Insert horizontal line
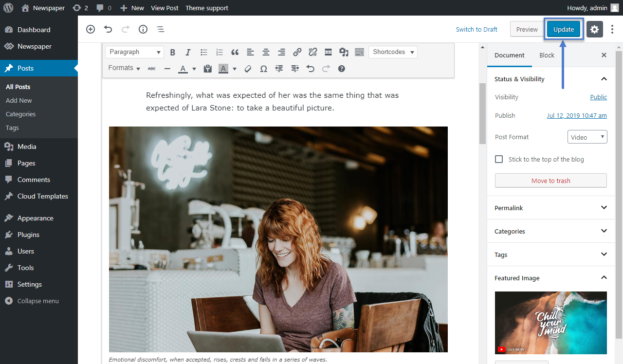Screen dimensions: 623x364 click(167, 69)
